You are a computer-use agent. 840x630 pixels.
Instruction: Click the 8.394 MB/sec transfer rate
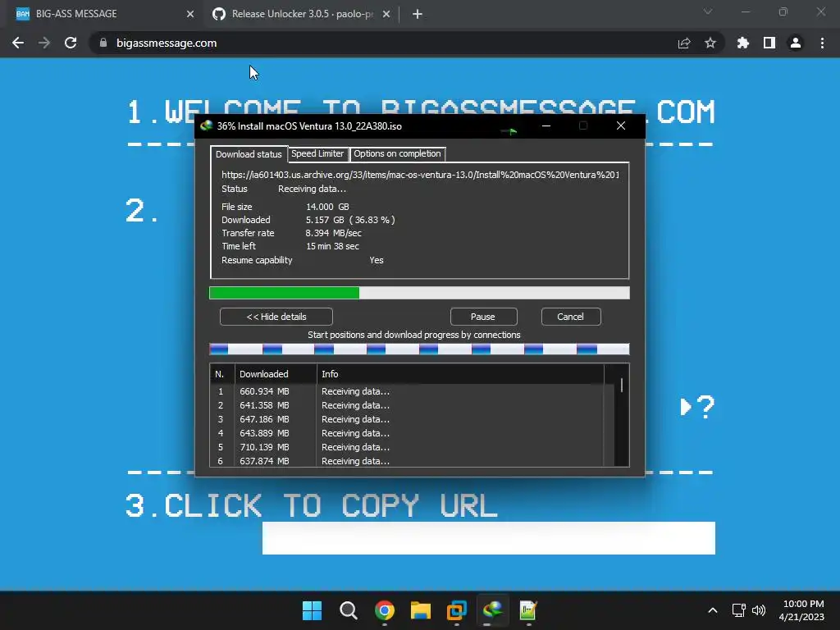[x=333, y=233]
